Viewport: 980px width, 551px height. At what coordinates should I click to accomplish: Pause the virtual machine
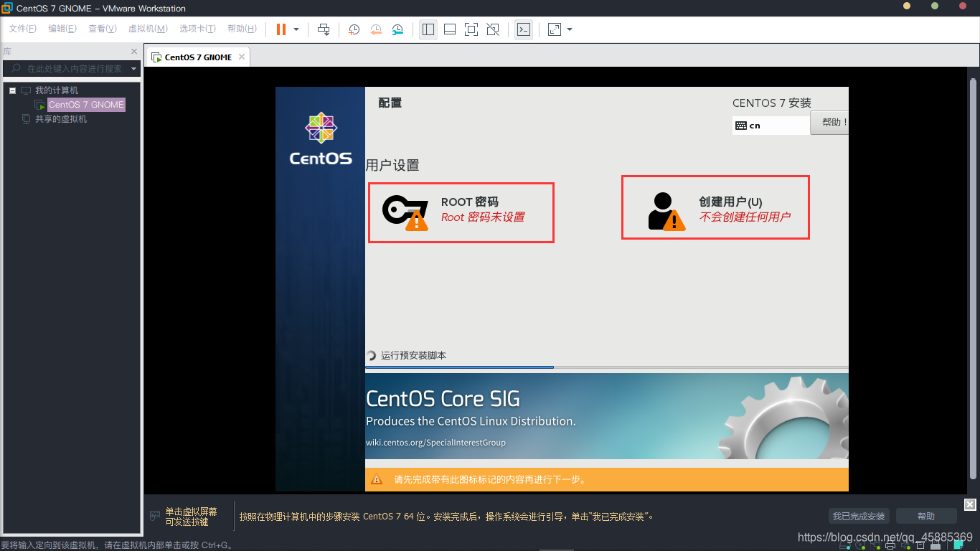281,29
